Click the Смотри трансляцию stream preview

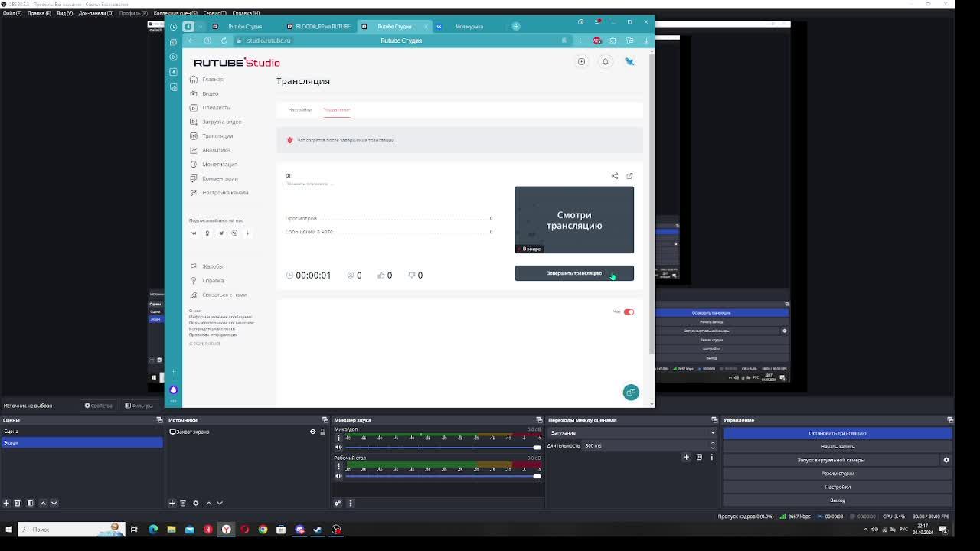point(574,220)
